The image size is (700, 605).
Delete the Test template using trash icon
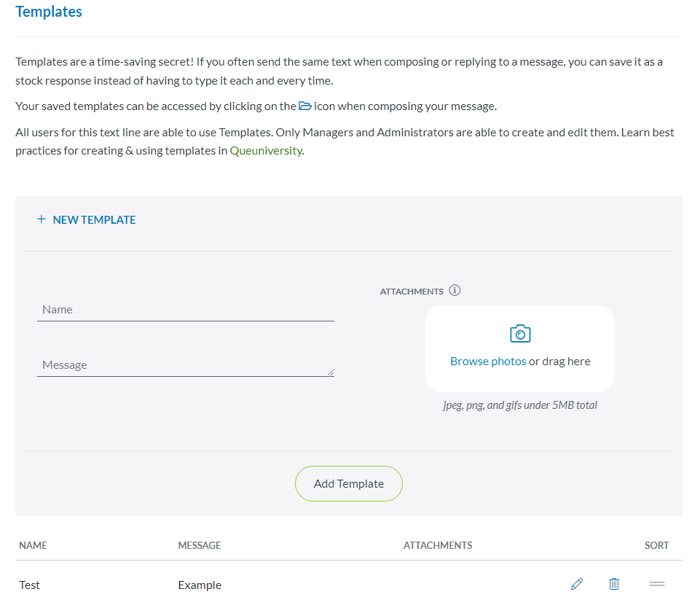pos(614,584)
